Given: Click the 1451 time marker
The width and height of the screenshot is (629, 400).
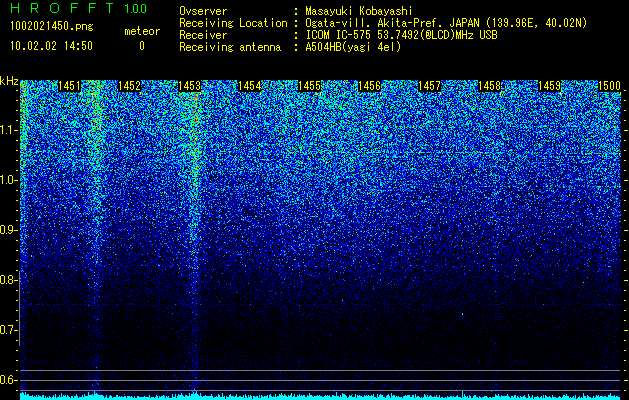Looking at the screenshot, I should pyautogui.click(x=69, y=86).
